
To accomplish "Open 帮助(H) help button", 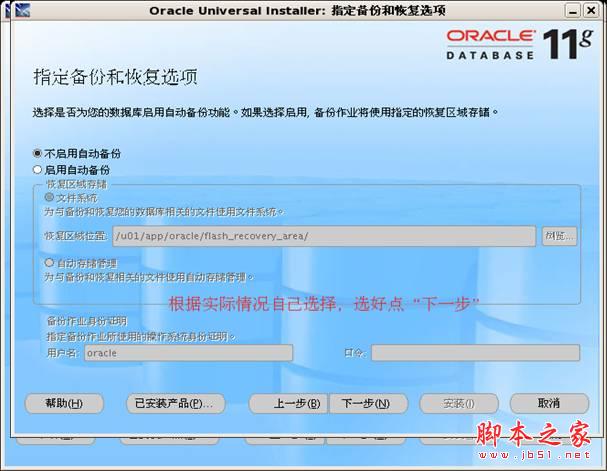I will coord(64,404).
